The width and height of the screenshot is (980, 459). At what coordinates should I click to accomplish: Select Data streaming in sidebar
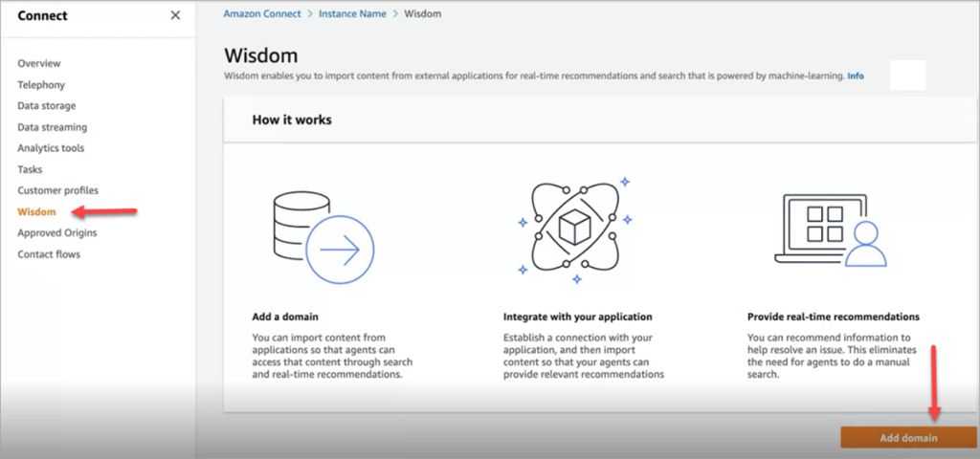tap(52, 127)
